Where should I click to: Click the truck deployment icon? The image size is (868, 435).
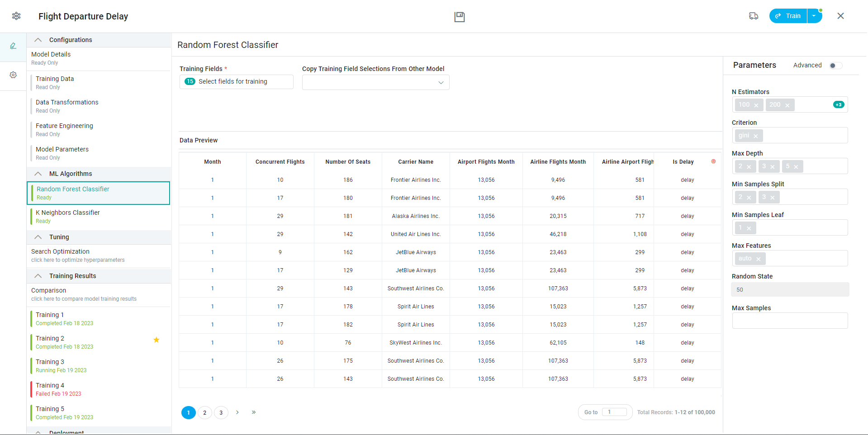[753, 16]
